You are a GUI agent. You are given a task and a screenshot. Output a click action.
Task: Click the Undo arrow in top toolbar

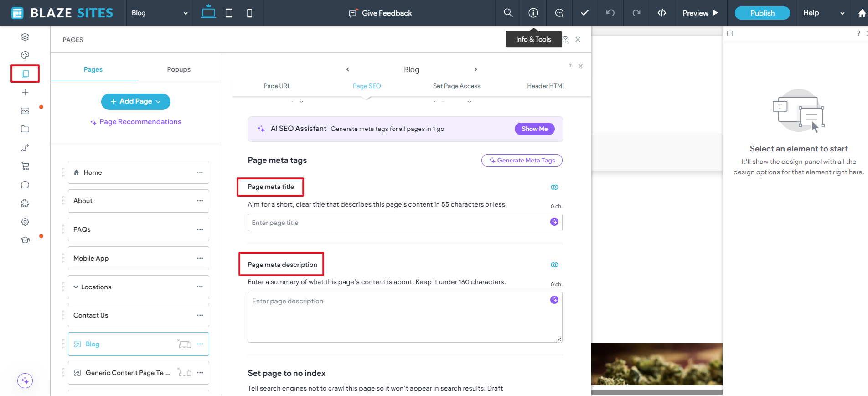point(610,13)
